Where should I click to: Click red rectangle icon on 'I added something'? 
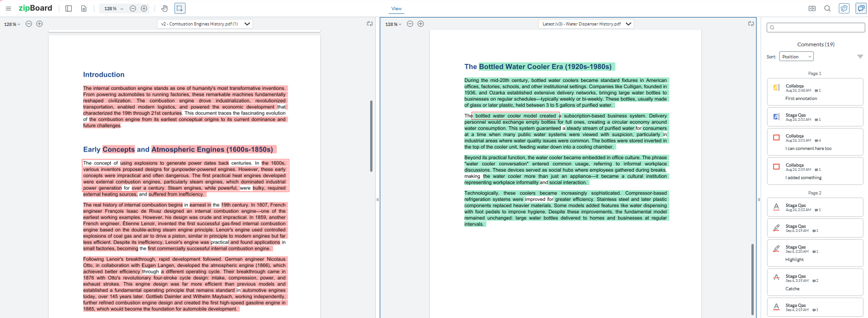pos(776,167)
